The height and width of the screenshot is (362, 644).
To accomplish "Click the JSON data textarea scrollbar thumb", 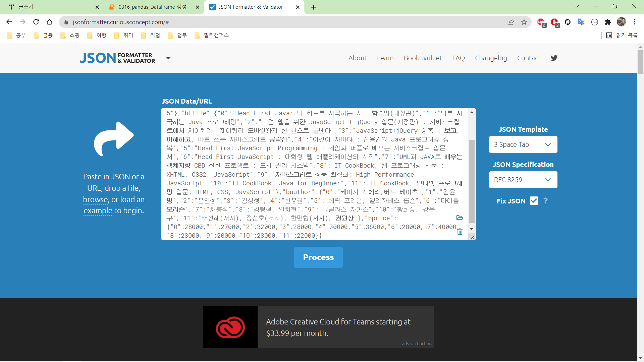I will coord(472,181).
